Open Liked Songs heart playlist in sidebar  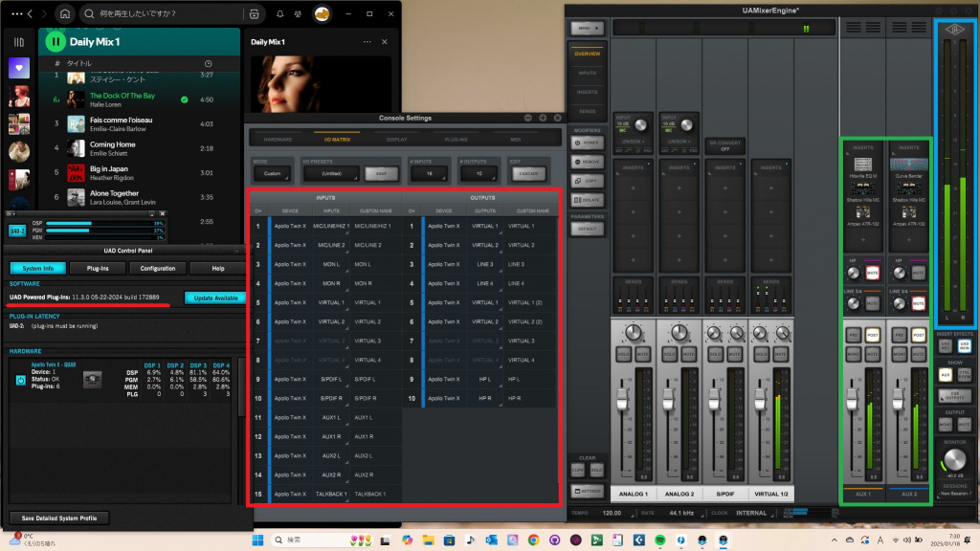[19, 68]
